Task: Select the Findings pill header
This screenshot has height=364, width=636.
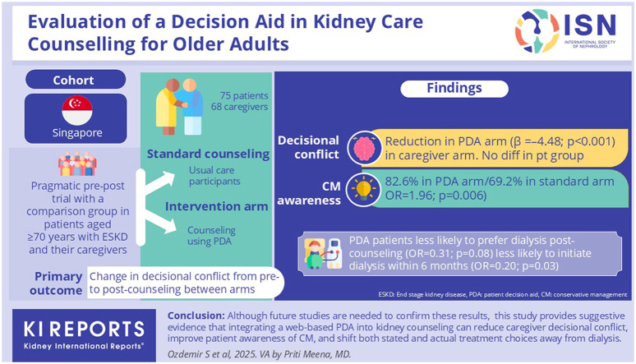Action: (x=454, y=88)
